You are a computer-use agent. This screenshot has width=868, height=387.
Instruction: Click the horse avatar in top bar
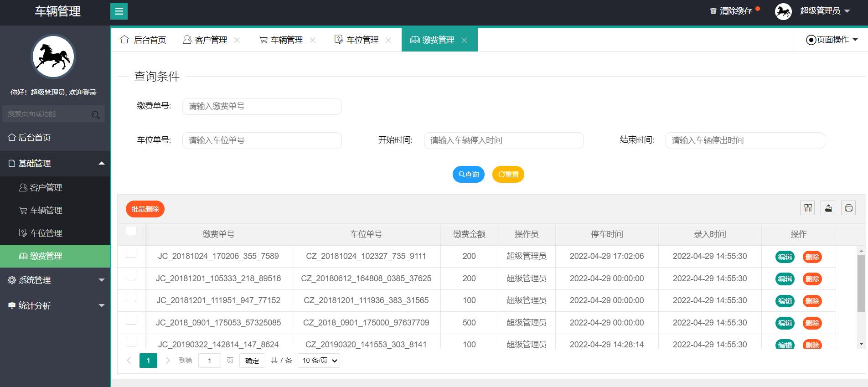[783, 11]
